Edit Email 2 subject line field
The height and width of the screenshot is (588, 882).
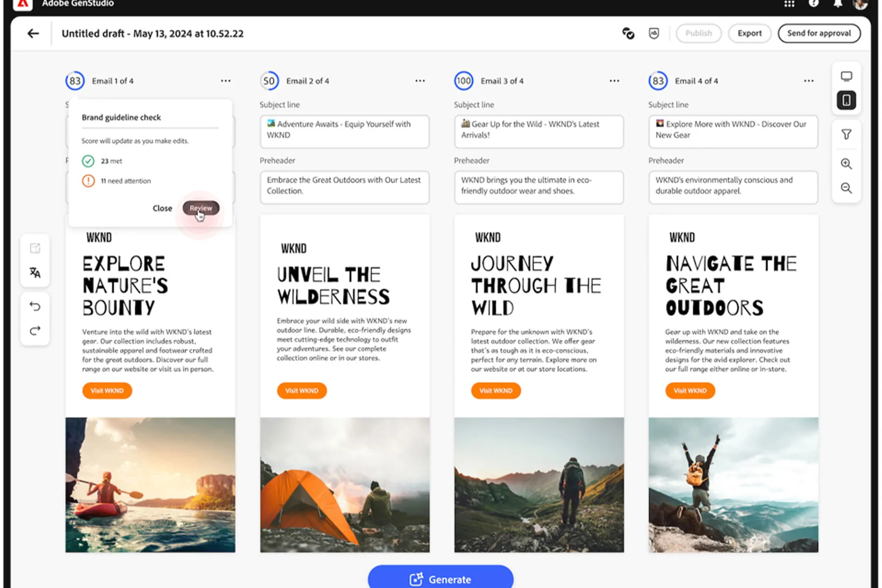[x=344, y=131]
